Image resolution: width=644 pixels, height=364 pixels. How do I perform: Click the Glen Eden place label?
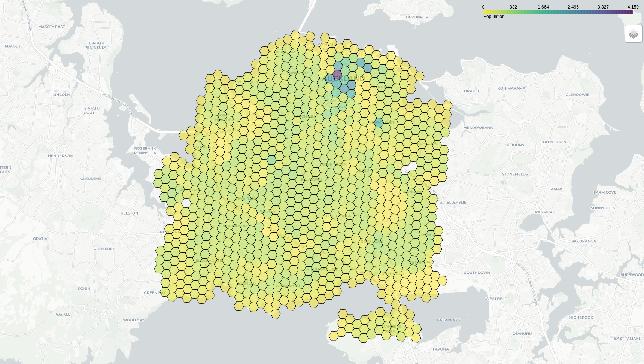[104, 249]
